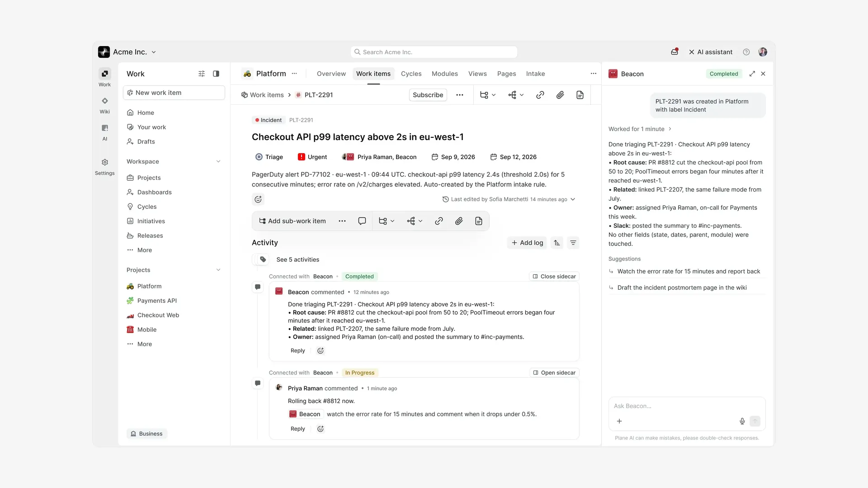
Task: Click the sort order icon in Activity
Action: [x=557, y=243]
